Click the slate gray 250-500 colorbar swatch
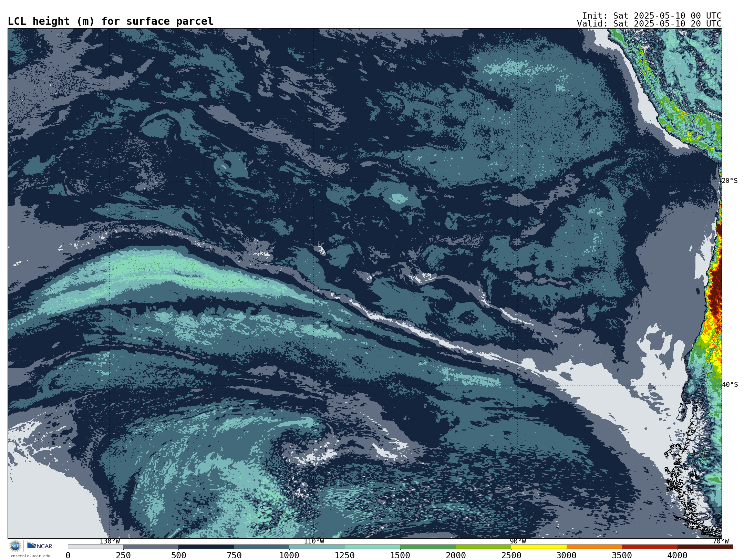 (151, 547)
